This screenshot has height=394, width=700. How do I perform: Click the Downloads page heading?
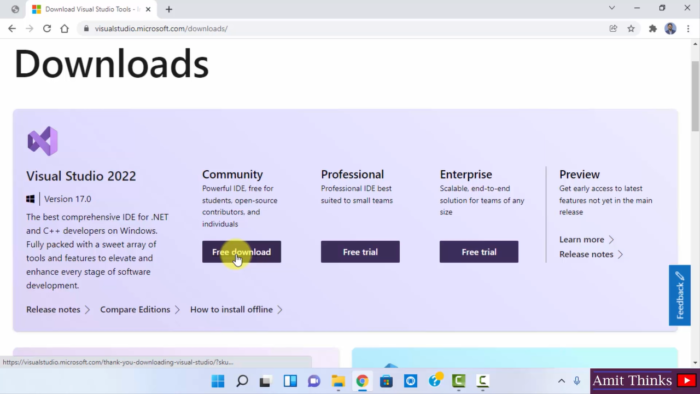point(112,64)
